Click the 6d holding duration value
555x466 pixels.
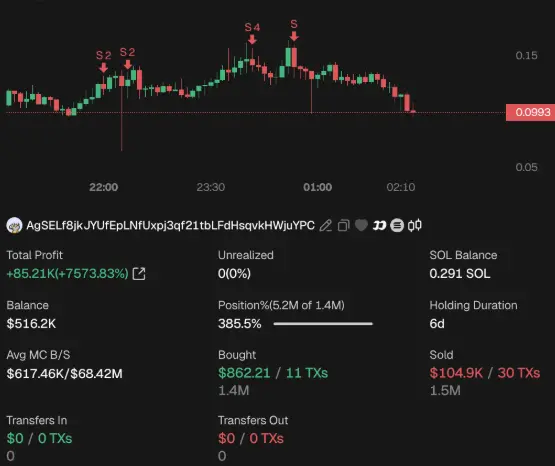click(x=437, y=323)
